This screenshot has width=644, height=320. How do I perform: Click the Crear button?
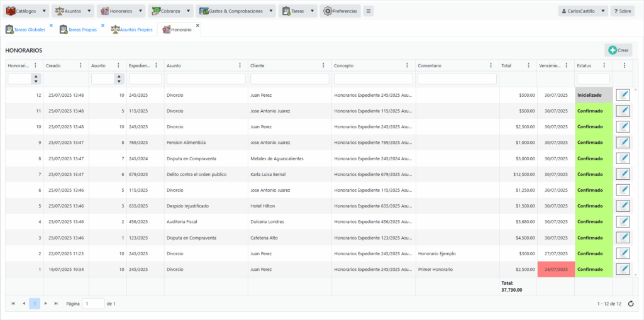[618, 50]
